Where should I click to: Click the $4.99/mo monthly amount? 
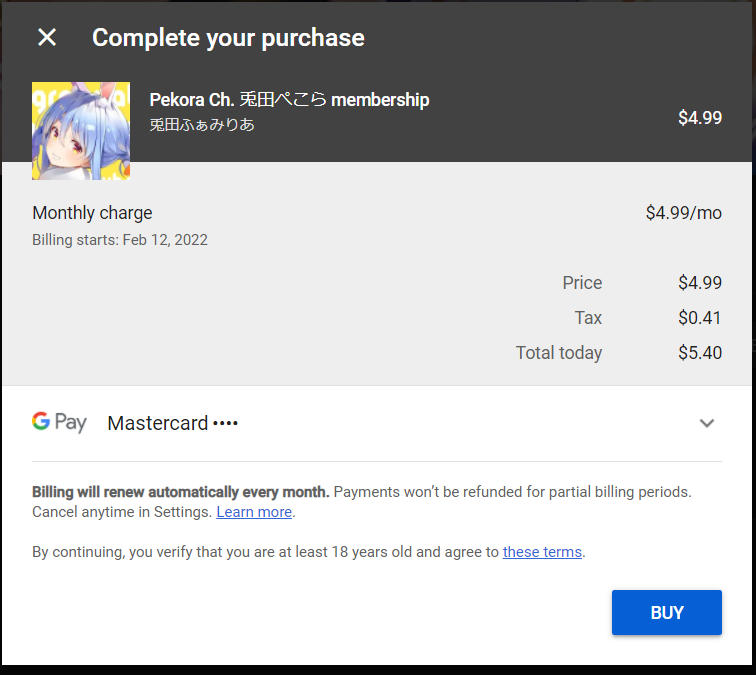(x=683, y=212)
